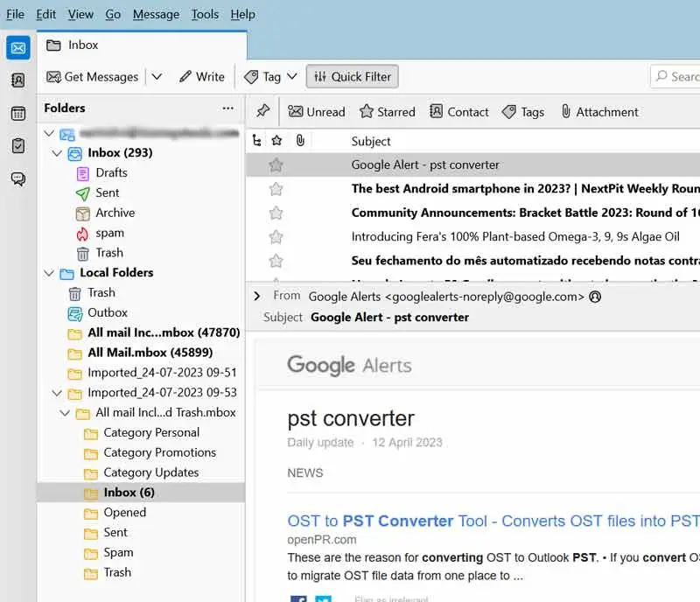
Task: Click the search input field
Action: pyautogui.click(x=682, y=77)
